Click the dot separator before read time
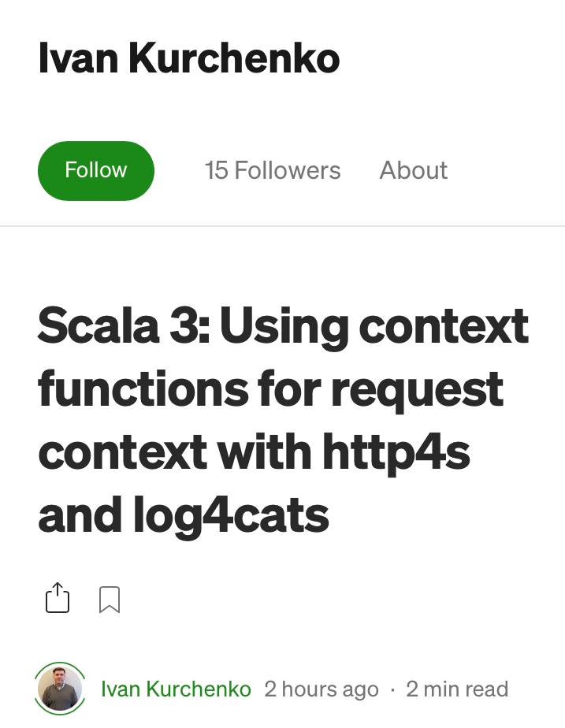This screenshot has height=728, width=565. click(x=392, y=690)
